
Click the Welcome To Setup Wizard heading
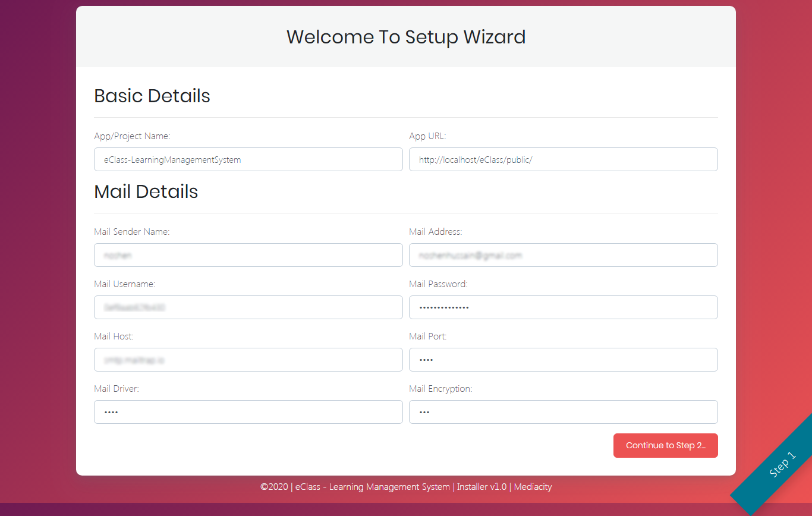pyautogui.click(x=406, y=37)
